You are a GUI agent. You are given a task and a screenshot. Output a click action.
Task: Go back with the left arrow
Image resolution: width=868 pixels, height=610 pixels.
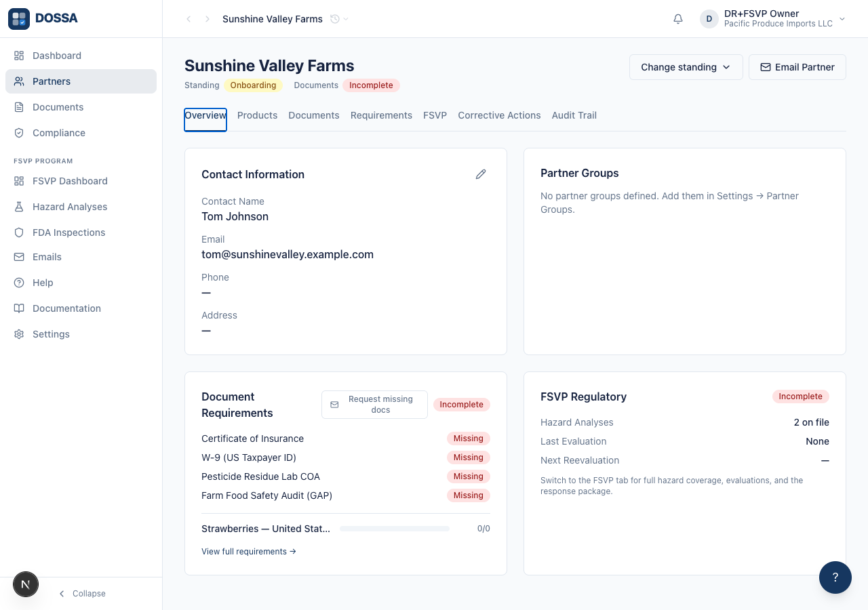[x=189, y=19]
